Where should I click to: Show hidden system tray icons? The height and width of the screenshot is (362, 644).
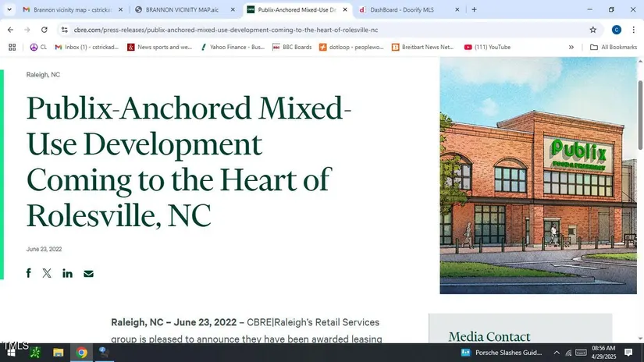(557, 353)
